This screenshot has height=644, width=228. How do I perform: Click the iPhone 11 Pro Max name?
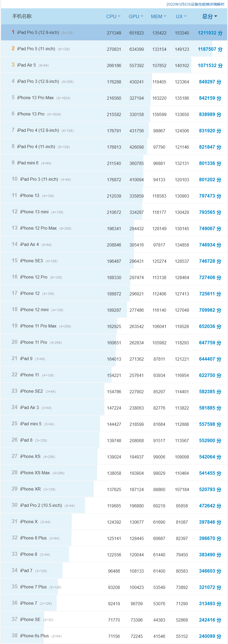pyautogui.click(x=38, y=326)
